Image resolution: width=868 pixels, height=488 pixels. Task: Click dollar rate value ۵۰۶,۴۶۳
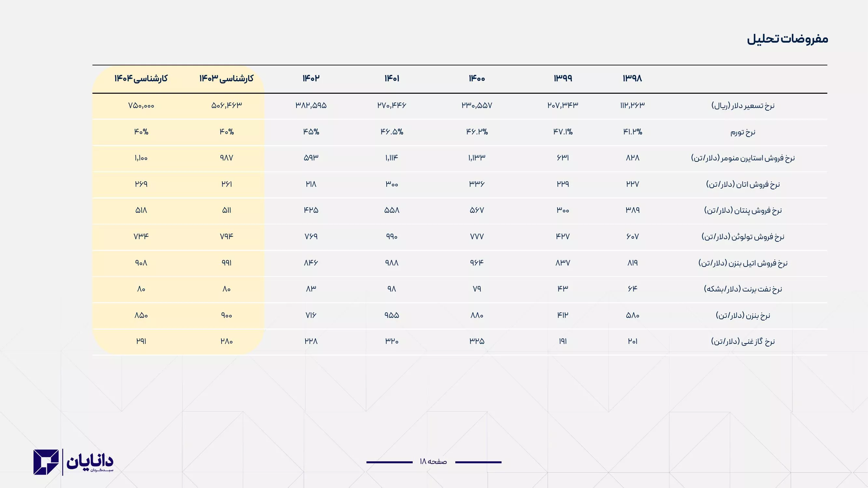[x=227, y=105]
